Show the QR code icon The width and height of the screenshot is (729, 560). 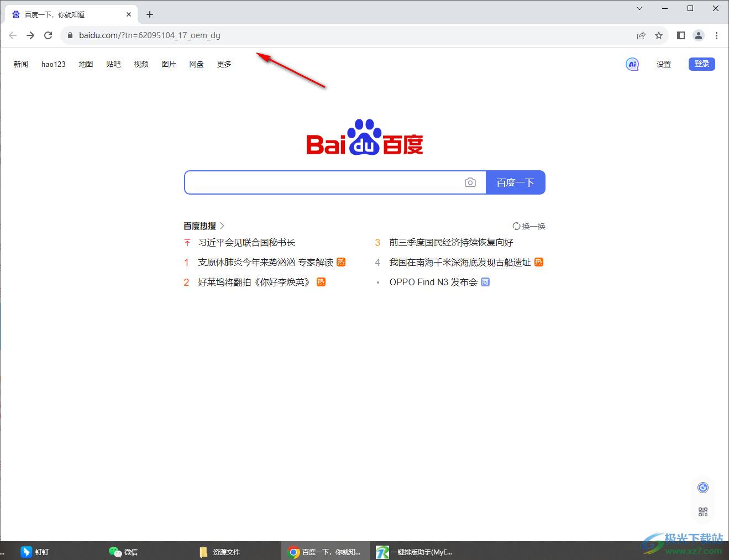[703, 512]
